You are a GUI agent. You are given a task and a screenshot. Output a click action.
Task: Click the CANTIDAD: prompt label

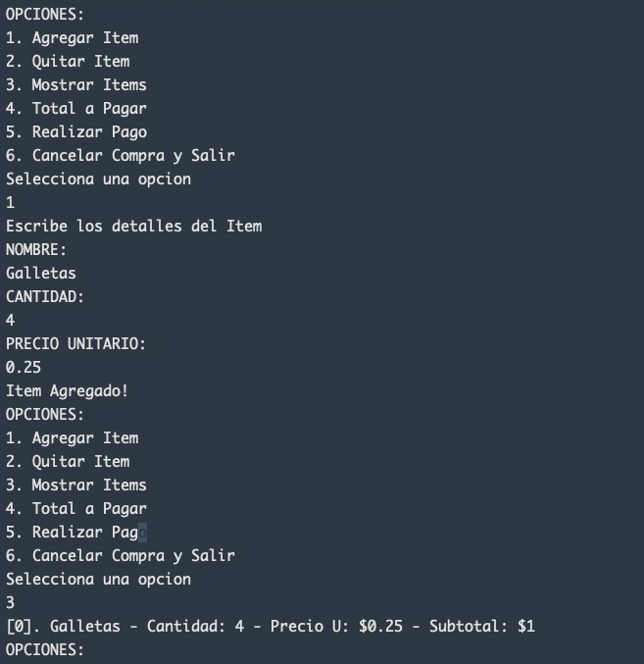45,296
